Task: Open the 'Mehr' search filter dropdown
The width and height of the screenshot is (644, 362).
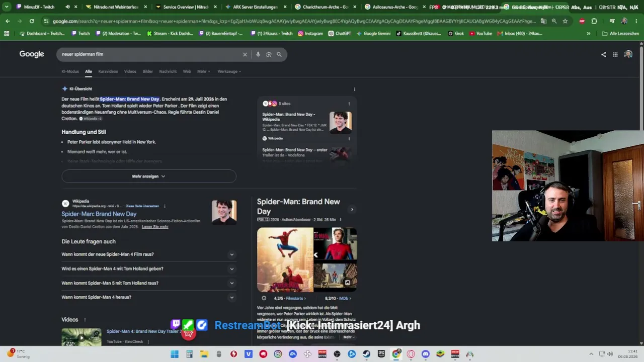Action: pyautogui.click(x=204, y=71)
